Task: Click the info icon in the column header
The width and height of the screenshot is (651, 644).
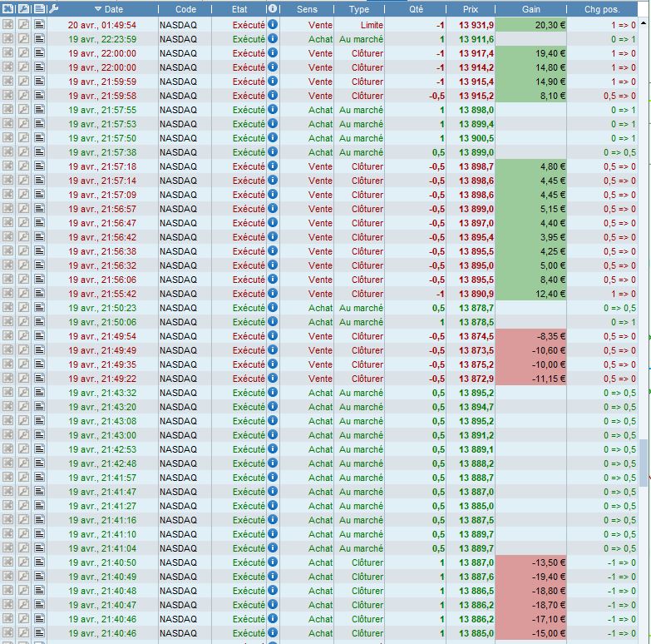Action: click(273, 8)
